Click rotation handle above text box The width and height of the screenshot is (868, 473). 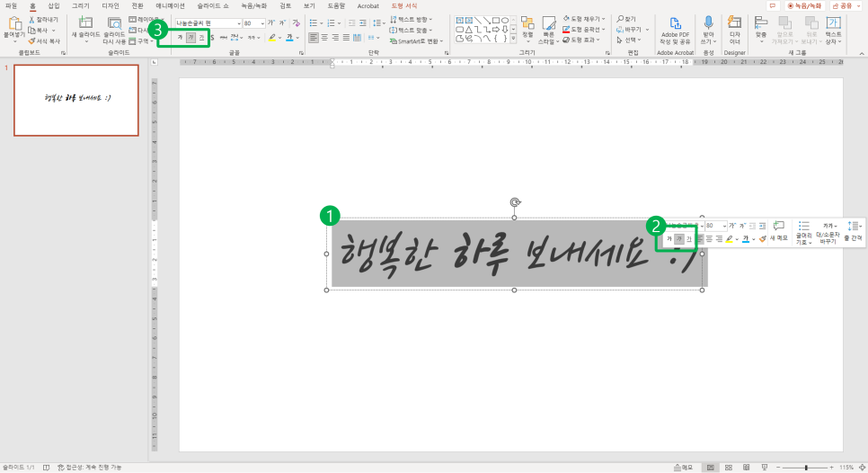pyautogui.click(x=515, y=202)
